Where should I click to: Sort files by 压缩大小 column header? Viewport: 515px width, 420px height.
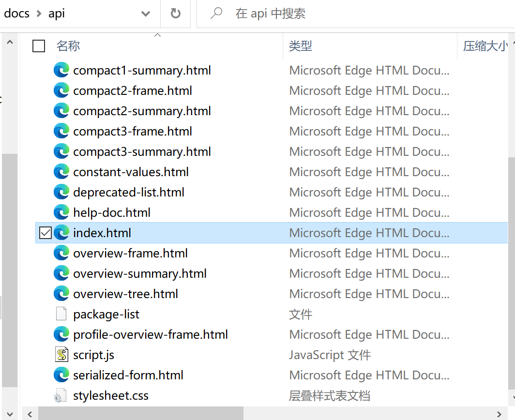click(485, 46)
